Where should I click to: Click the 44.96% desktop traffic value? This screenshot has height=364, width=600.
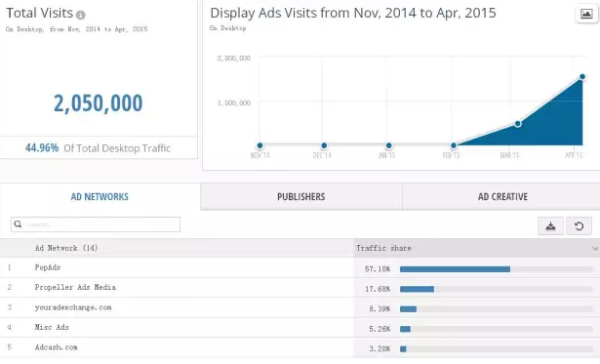point(42,148)
